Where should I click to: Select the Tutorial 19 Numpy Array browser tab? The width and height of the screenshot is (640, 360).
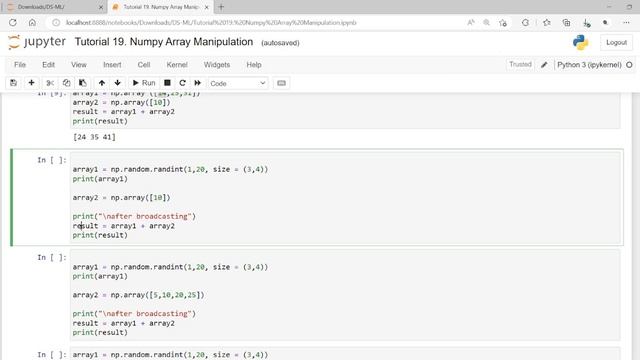(160, 7)
